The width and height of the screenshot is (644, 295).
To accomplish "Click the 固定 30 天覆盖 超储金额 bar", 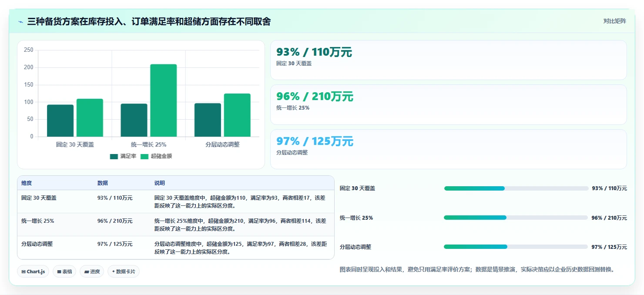I will pyautogui.click(x=90, y=118).
